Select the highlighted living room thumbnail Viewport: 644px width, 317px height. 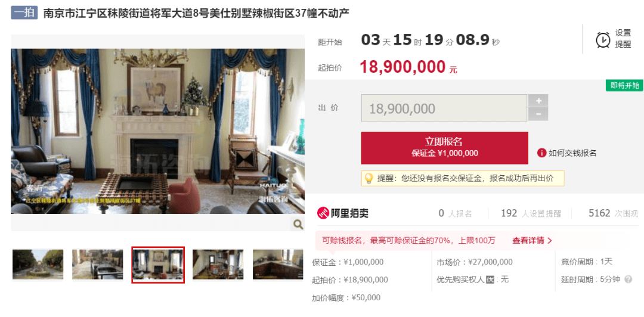pos(158,265)
